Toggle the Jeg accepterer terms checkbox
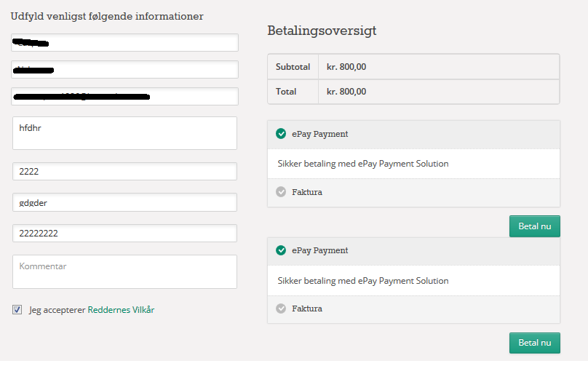The height and width of the screenshot is (374, 588). point(17,310)
